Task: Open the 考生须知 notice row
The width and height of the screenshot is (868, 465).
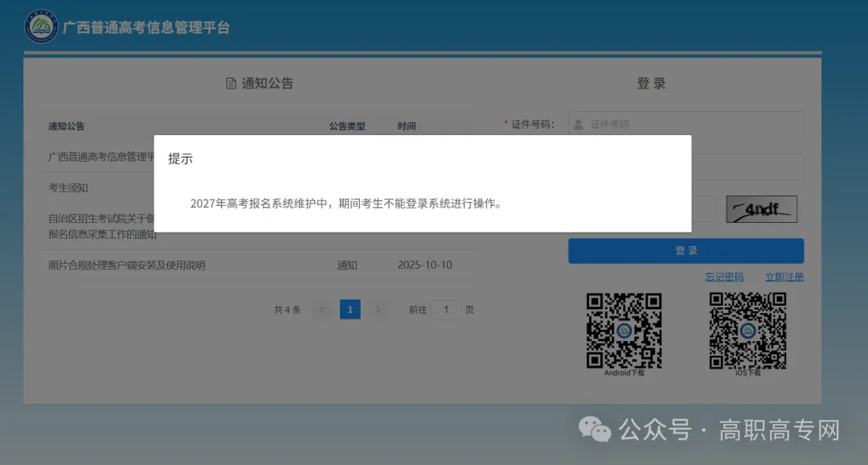Action: click(68, 188)
